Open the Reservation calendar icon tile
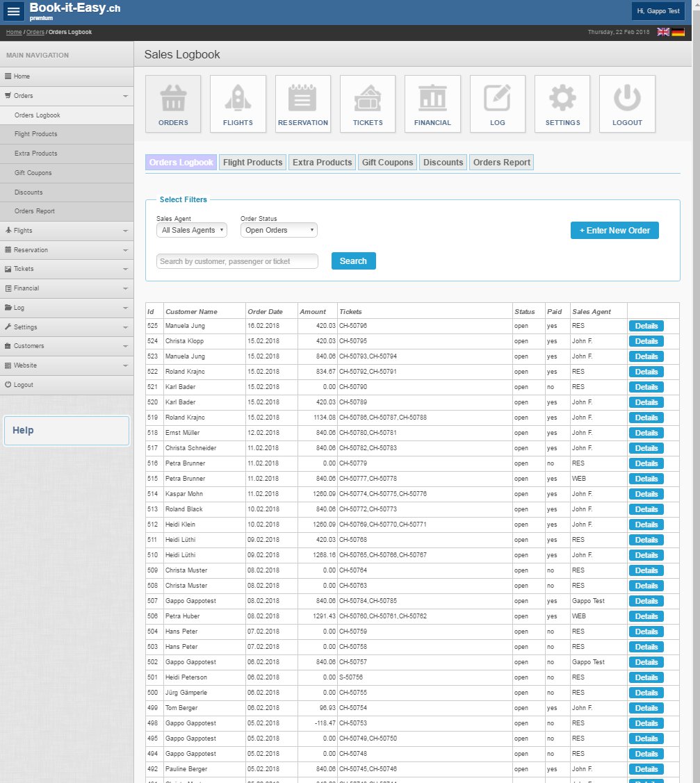This screenshot has width=700, height=783. click(303, 104)
